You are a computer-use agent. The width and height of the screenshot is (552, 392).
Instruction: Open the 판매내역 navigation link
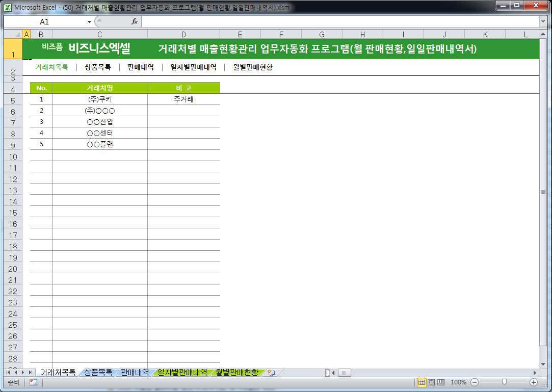141,67
